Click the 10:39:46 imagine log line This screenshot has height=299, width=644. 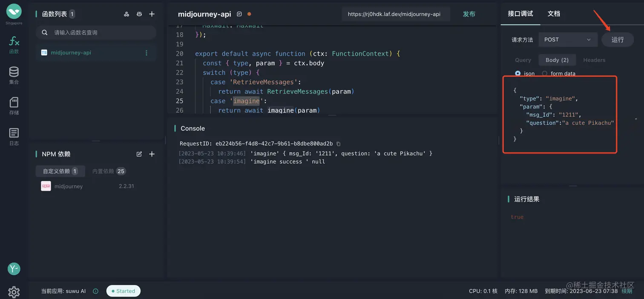tap(305, 153)
